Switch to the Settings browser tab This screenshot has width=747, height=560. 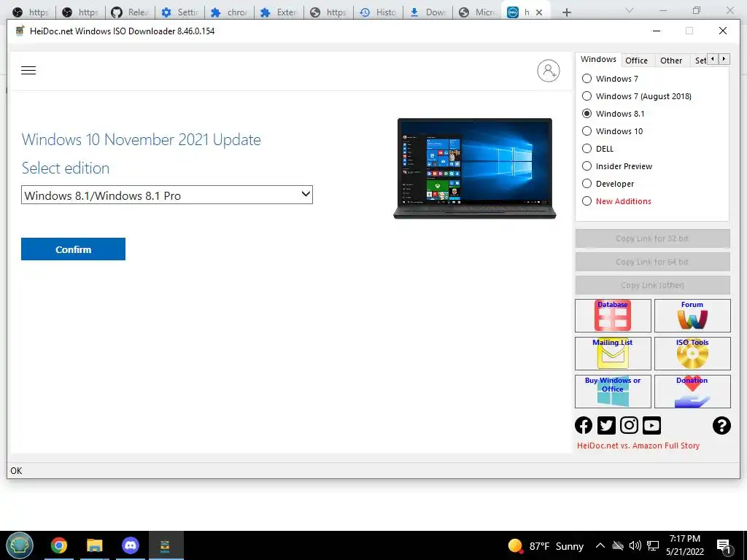pos(180,12)
